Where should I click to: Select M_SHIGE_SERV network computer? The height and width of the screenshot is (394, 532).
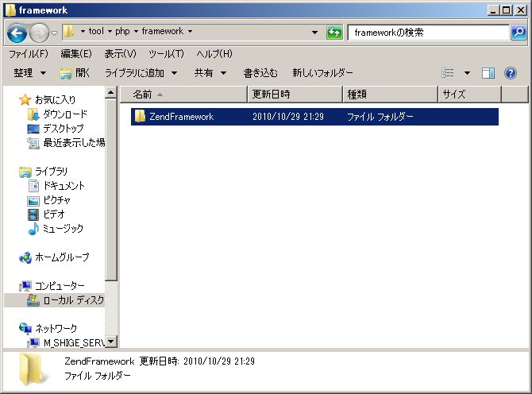point(75,342)
